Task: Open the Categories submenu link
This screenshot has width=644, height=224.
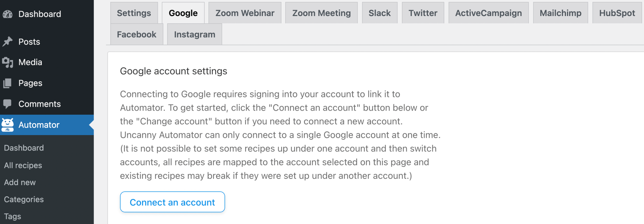Action: [x=24, y=199]
